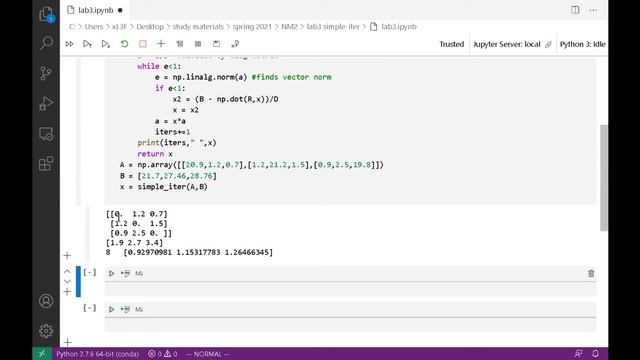Restart the Jupyter kernel
This screenshot has height=360, width=640.
[x=124, y=44]
